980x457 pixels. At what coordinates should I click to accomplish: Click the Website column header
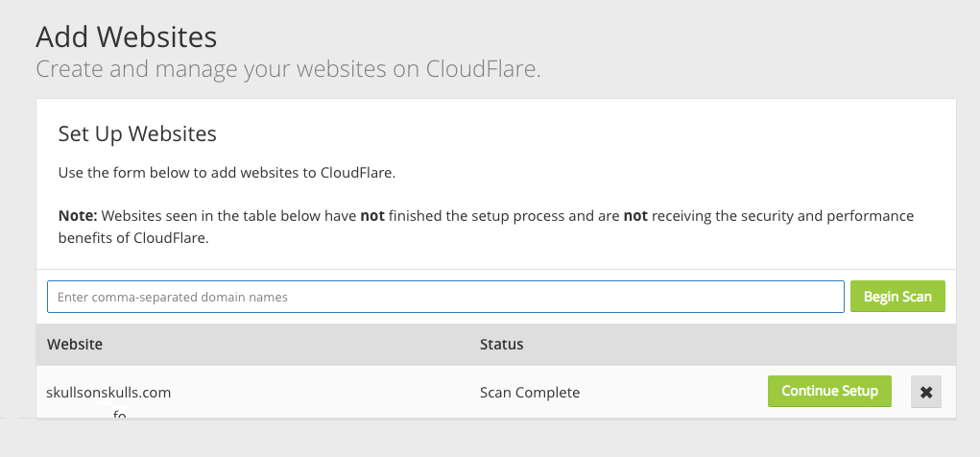[74, 344]
